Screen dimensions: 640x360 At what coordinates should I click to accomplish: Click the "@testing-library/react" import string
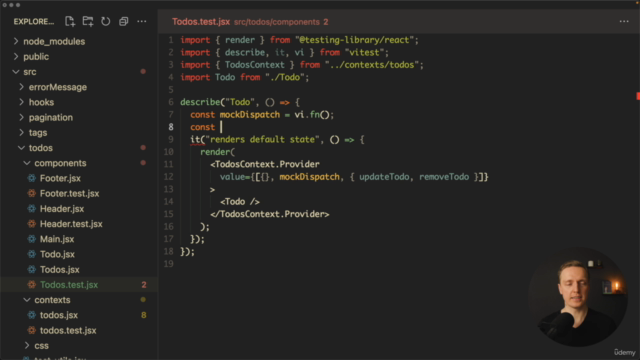tap(354, 40)
